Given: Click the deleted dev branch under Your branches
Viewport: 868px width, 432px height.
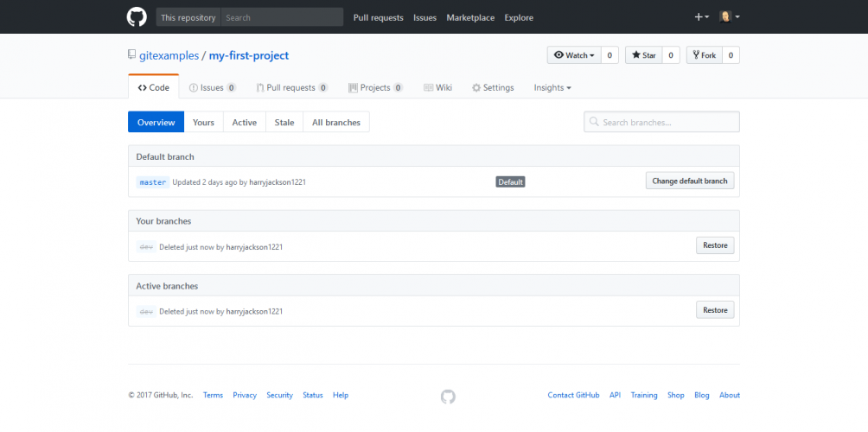Looking at the screenshot, I should coord(146,247).
